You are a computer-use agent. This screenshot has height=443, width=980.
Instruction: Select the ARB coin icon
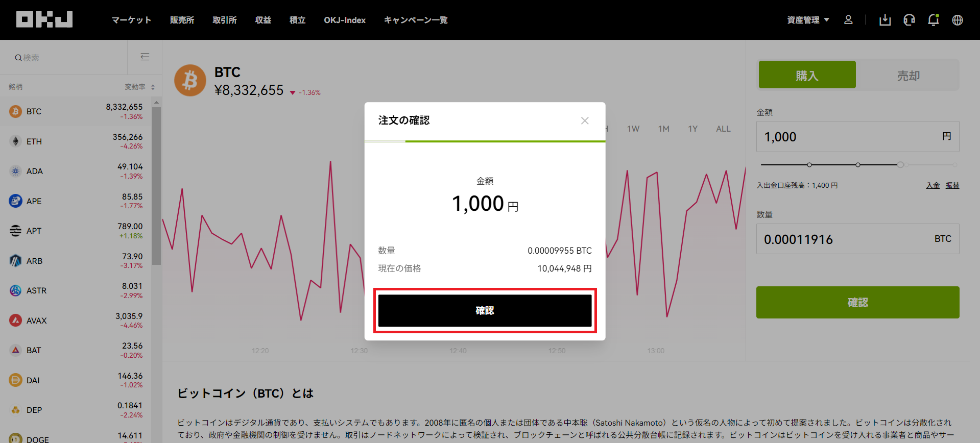[15, 261]
